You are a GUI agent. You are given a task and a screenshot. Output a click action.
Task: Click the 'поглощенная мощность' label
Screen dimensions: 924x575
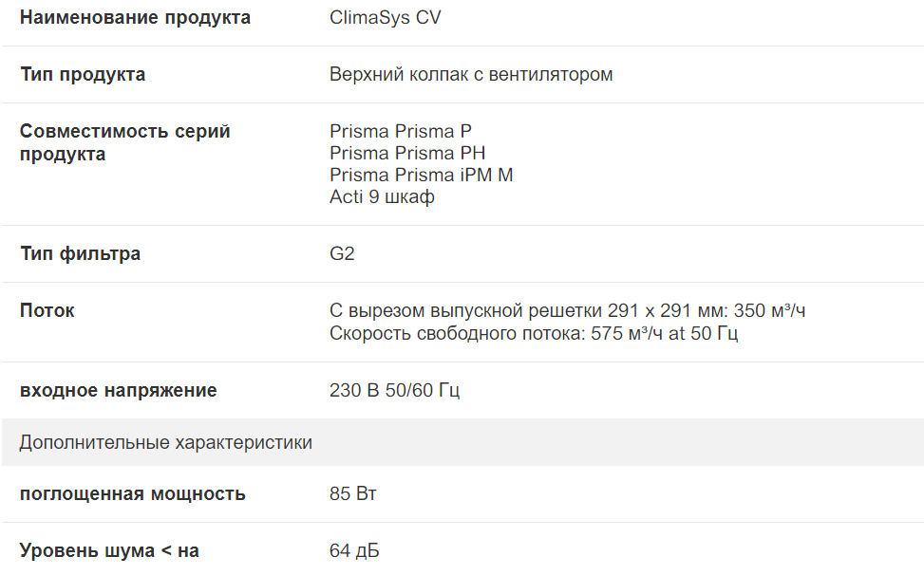tap(132, 493)
